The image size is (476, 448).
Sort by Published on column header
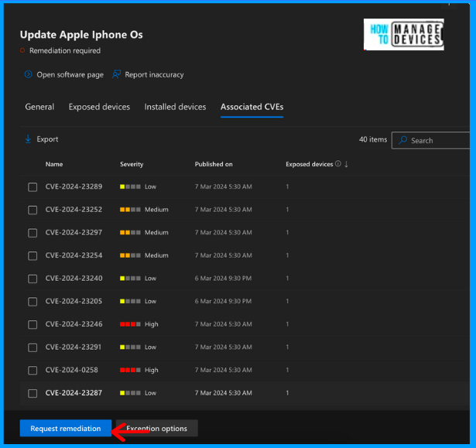coord(214,164)
